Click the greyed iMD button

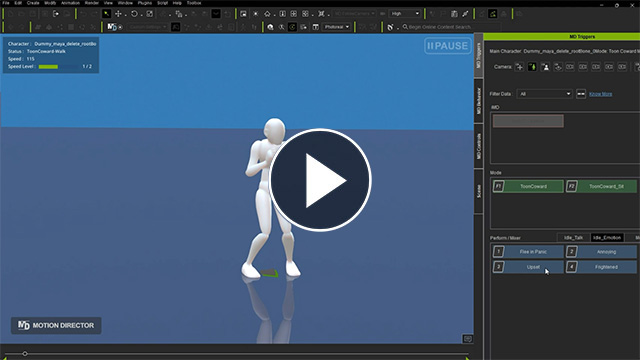point(528,121)
